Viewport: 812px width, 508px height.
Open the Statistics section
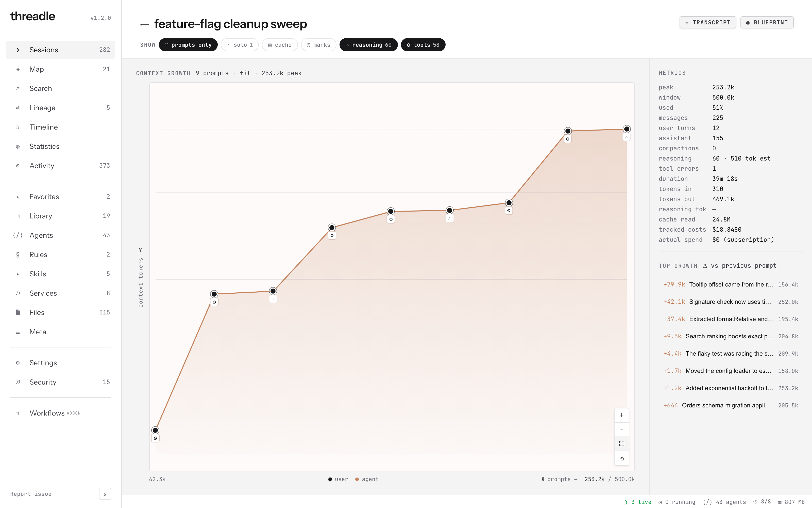(60, 147)
